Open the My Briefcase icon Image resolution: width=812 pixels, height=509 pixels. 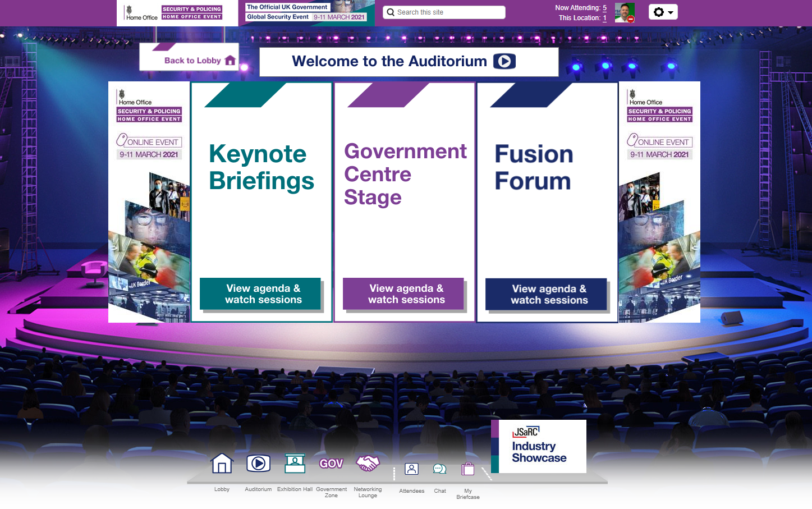pyautogui.click(x=467, y=469)
